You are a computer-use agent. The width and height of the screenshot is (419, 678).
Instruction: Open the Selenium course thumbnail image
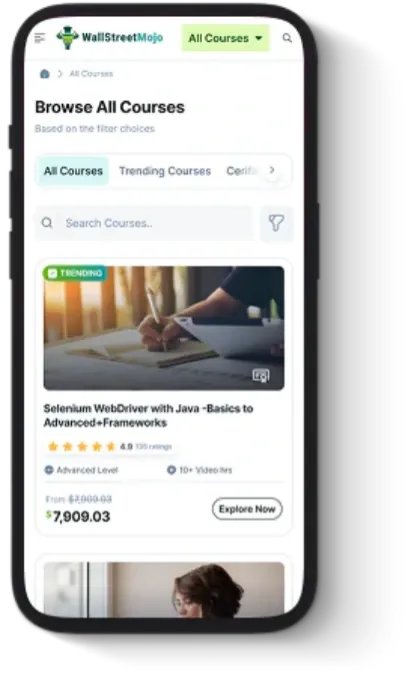pyautogui.click(x=164, y=328)
